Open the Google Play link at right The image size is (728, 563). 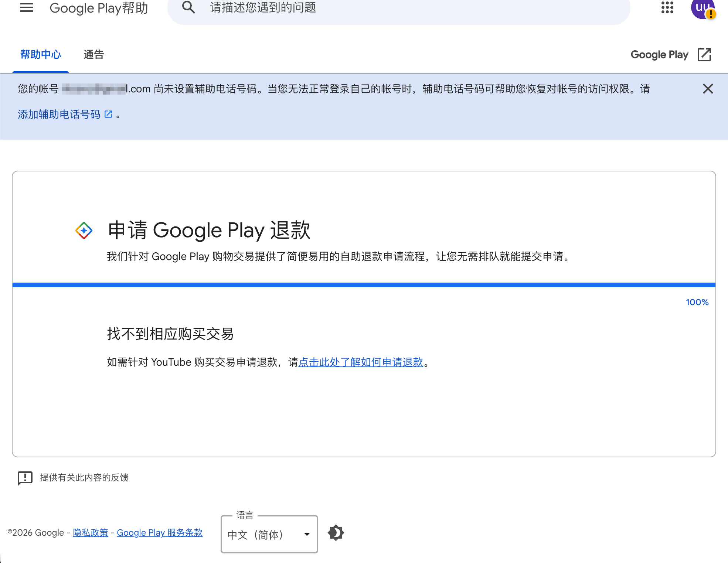pyautogui.click(x=660, y=55)
